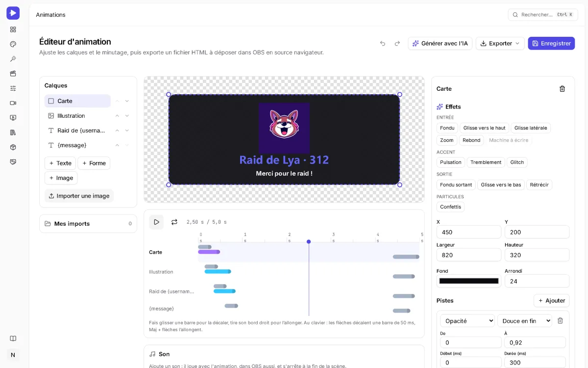Move the Illustration layer down

click(x=127, y=116)
